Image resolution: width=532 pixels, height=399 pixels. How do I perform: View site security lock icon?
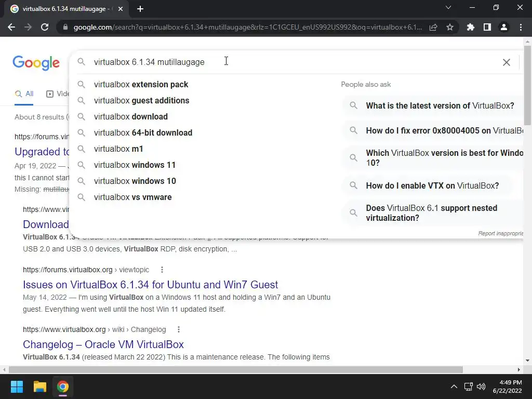pyautogui.click(x=65, y=27)
